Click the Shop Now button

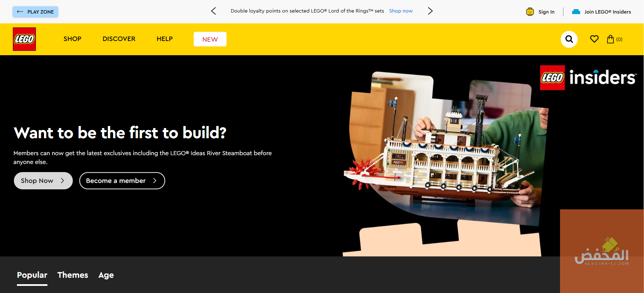click(x=43, y=181)
